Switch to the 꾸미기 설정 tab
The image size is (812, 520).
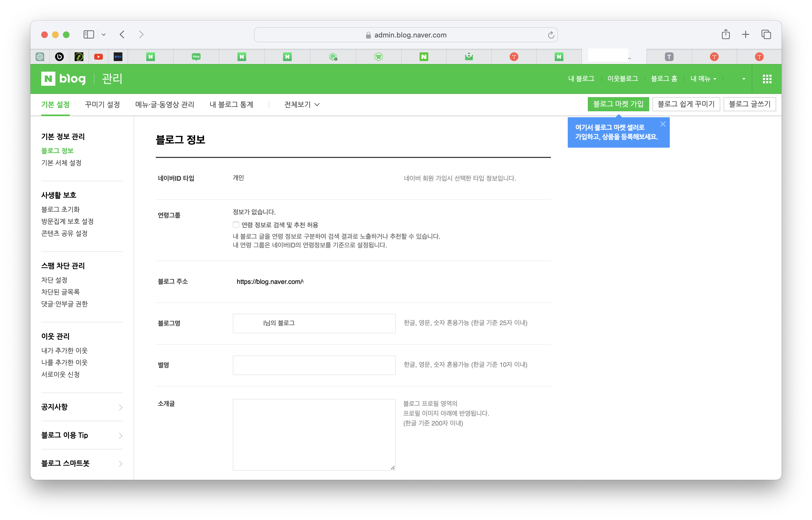(102, 105)
